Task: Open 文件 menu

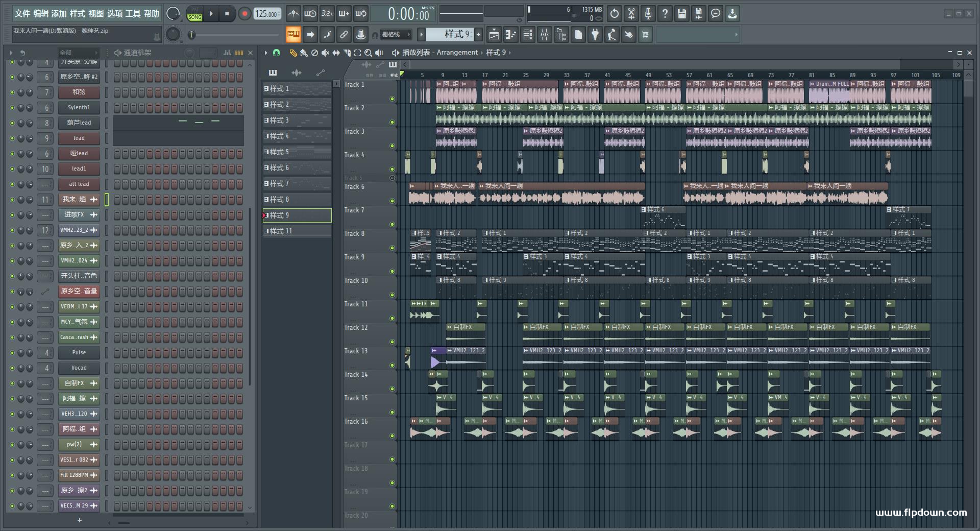Action: pos(22,14)
